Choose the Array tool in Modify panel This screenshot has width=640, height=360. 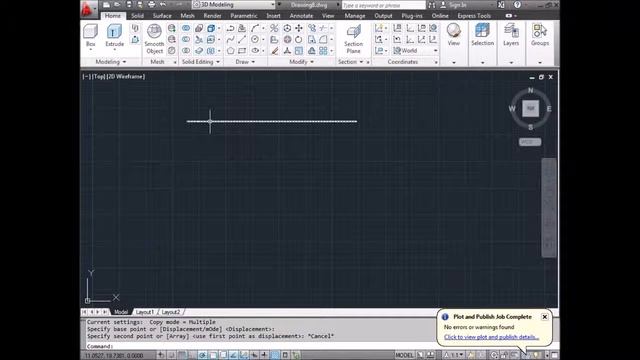pos(323,51)
